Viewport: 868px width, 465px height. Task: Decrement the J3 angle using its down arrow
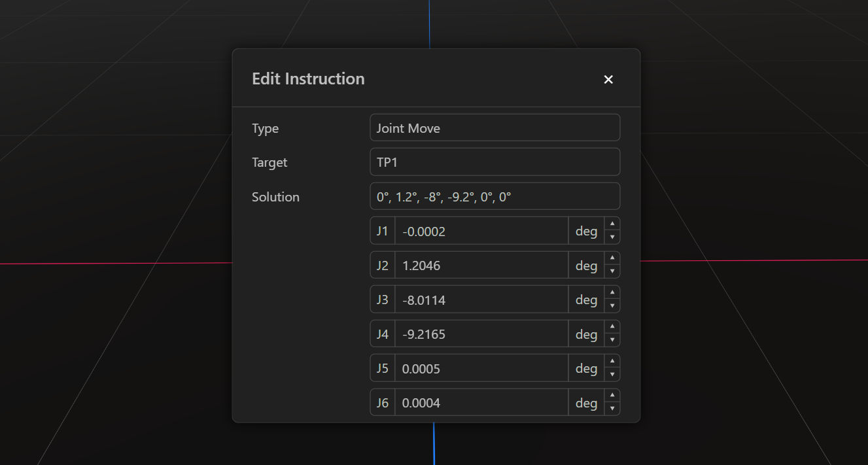[x=612, y=304]
